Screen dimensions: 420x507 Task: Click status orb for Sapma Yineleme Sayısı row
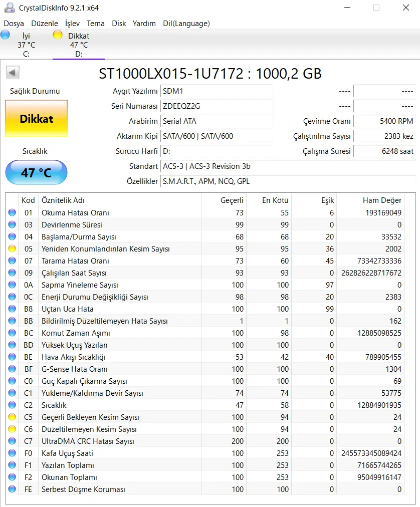click(12, 285)
